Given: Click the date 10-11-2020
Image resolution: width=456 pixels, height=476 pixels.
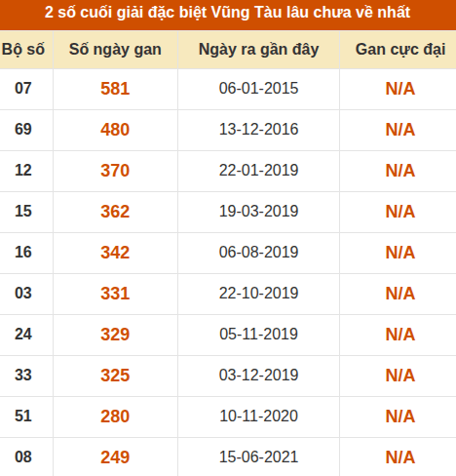Looking at the screenshot, I should pos(258,416).
